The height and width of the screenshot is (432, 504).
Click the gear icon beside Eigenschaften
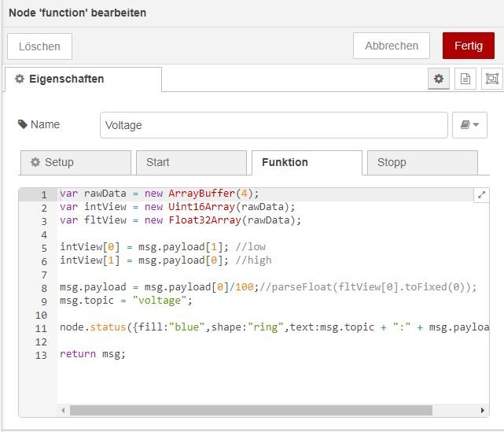point(20,79)
